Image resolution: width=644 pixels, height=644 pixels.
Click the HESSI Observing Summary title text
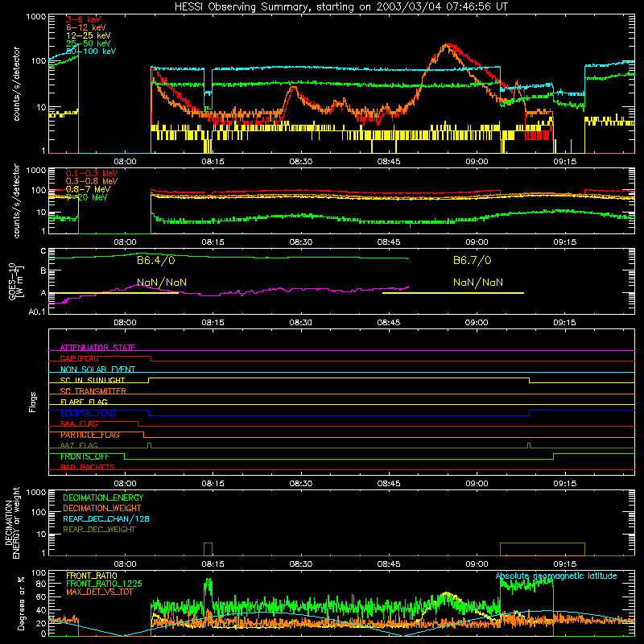tap(341, 6)
